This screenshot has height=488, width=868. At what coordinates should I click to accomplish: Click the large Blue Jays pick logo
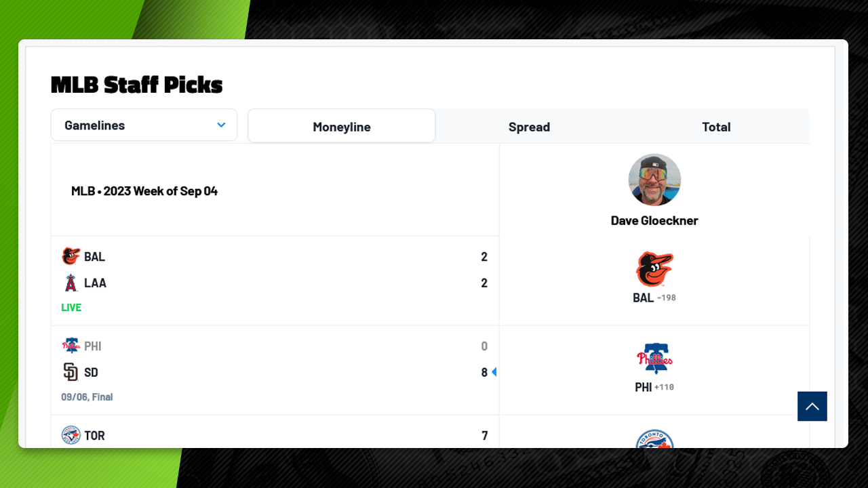(654, 439)
